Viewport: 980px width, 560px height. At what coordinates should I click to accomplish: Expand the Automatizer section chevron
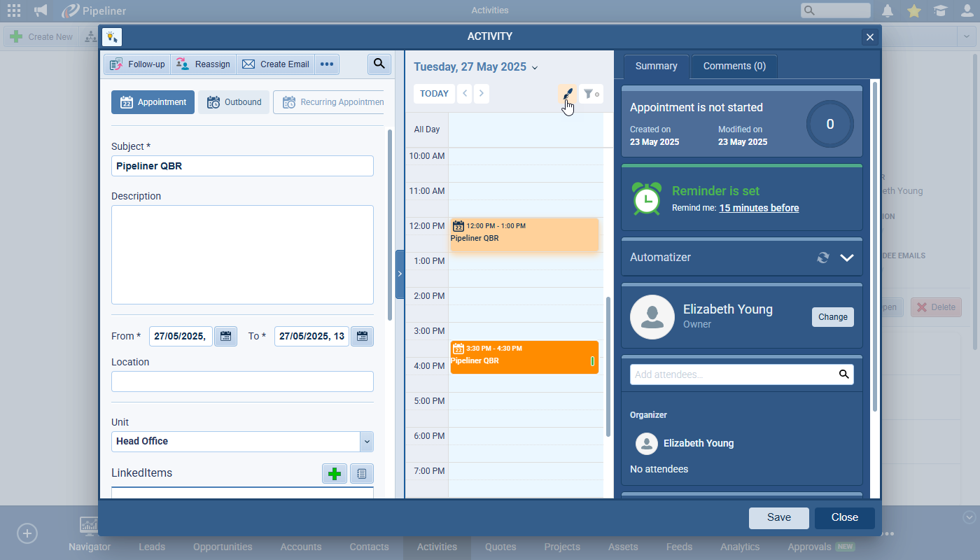[847, 258]
